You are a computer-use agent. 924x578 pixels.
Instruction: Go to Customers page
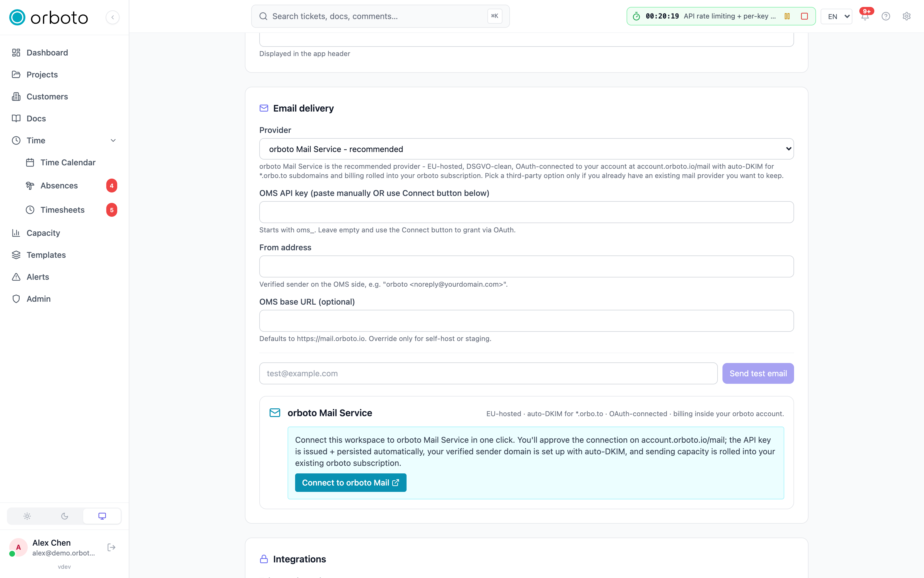(64, 97)
